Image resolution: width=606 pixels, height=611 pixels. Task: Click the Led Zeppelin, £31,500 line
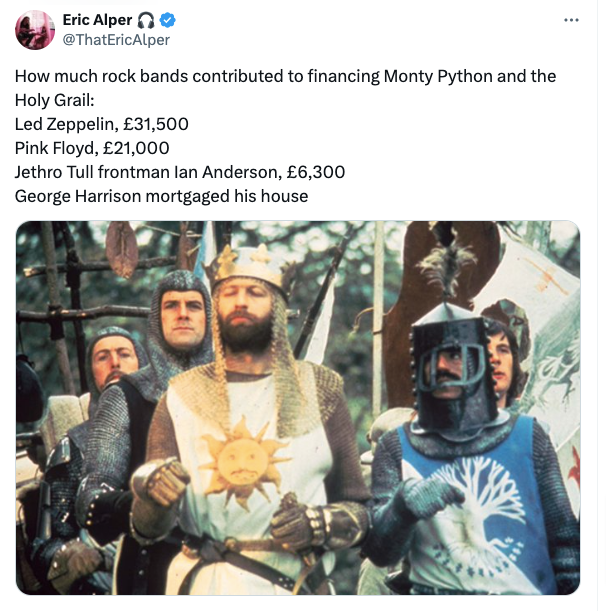tap(102, 124)
